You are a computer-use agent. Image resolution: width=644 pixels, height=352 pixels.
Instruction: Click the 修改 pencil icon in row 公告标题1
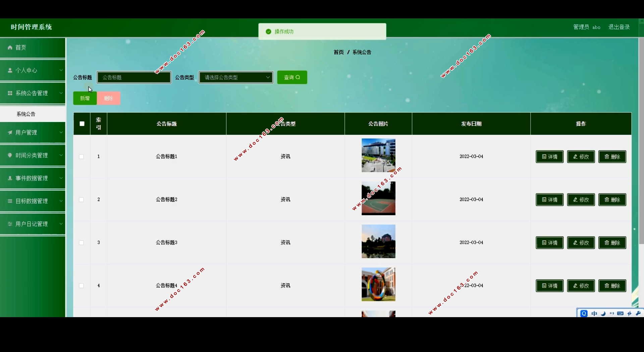(x=575, y=157)
